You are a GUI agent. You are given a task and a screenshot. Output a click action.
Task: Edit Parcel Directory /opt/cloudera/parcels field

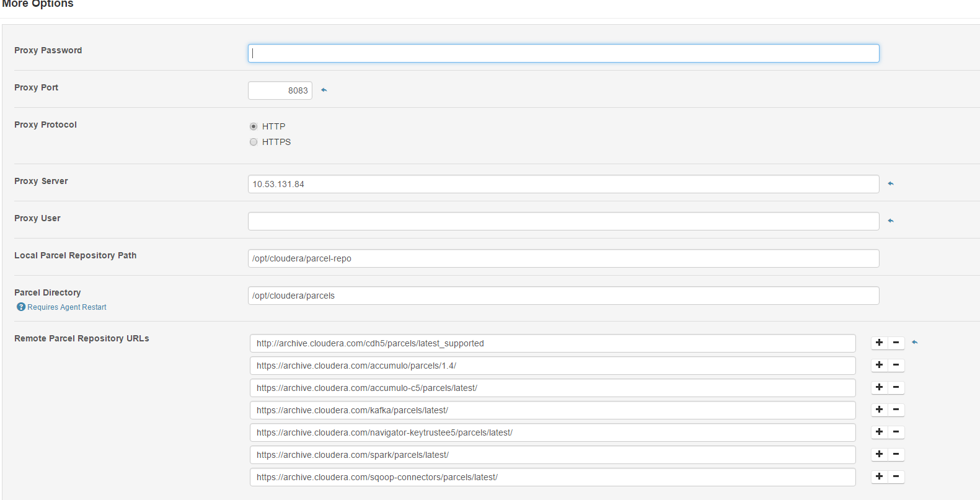click(563, 296)
